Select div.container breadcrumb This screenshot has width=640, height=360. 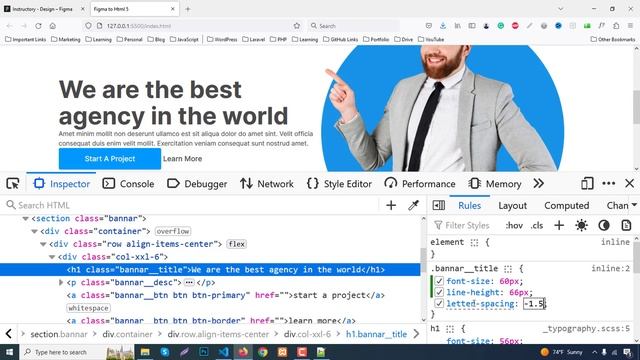point(127,334)
